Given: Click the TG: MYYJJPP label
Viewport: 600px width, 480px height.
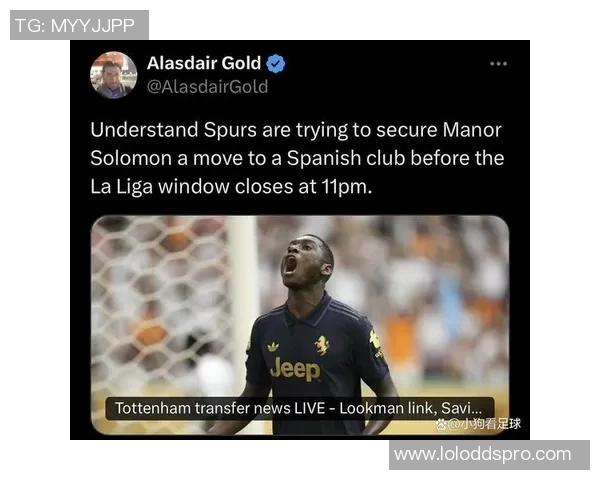Looking at the screenshot, I should point(75,26).
